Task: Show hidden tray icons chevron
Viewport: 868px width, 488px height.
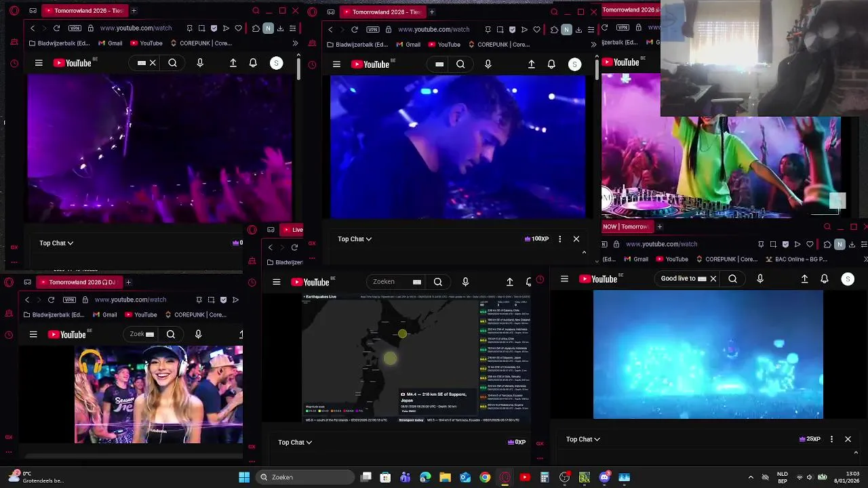Action: 751,477
